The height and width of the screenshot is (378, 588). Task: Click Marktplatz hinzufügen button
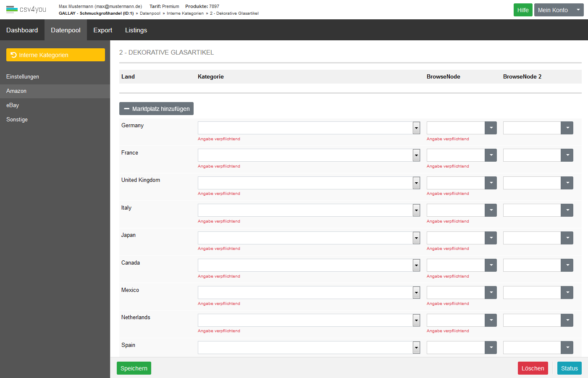[156, 109]
